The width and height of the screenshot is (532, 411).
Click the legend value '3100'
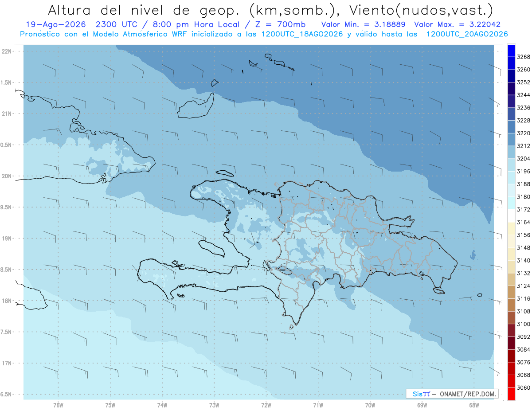pos(524,324)
